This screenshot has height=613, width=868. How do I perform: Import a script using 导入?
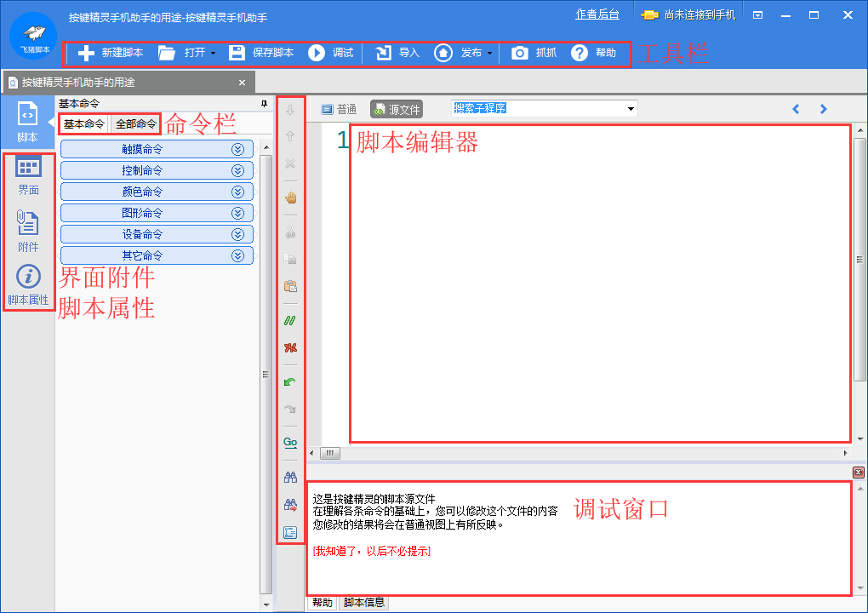[397, 53]
